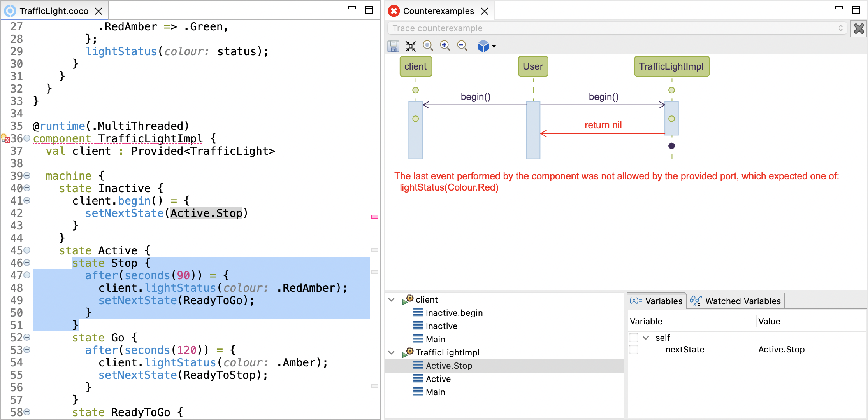Click the save diagram icon in Counterexamples toolbar
The width and height of the screenshot is (868, 420).
[393, 46]
